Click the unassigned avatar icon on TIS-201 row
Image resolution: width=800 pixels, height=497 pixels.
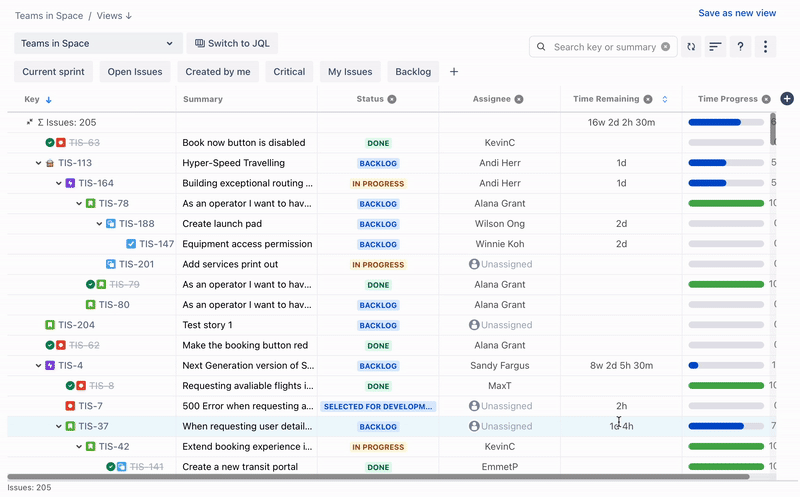click(x=474, y=264)
